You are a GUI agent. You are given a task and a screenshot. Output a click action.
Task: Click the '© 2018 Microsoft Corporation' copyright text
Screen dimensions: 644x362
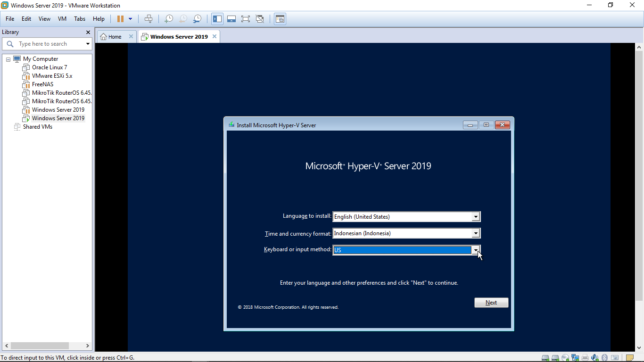click(288, 307)
